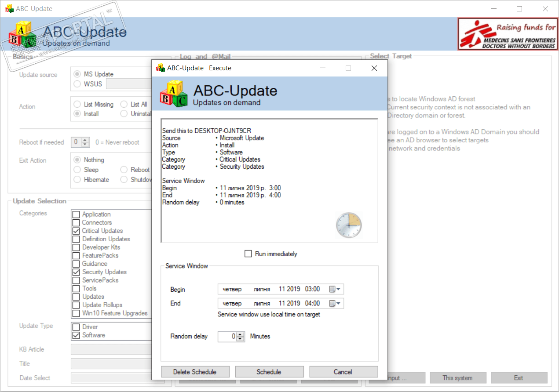Check the Updates category
559x392 pixels.
pos(76,297)
